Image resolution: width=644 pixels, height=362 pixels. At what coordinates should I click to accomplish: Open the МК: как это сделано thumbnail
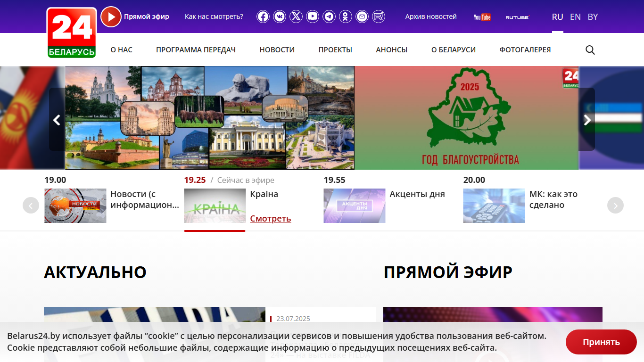click(x=494, y=206)
